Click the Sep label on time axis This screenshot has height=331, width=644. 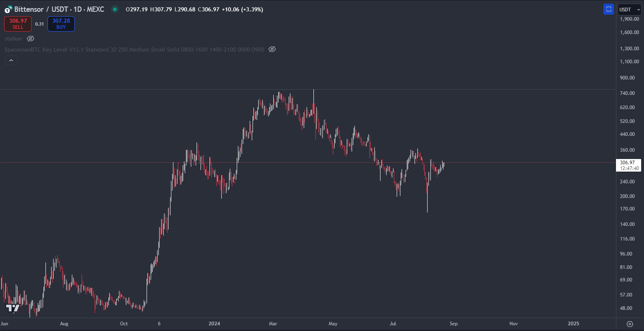(454, 324)
